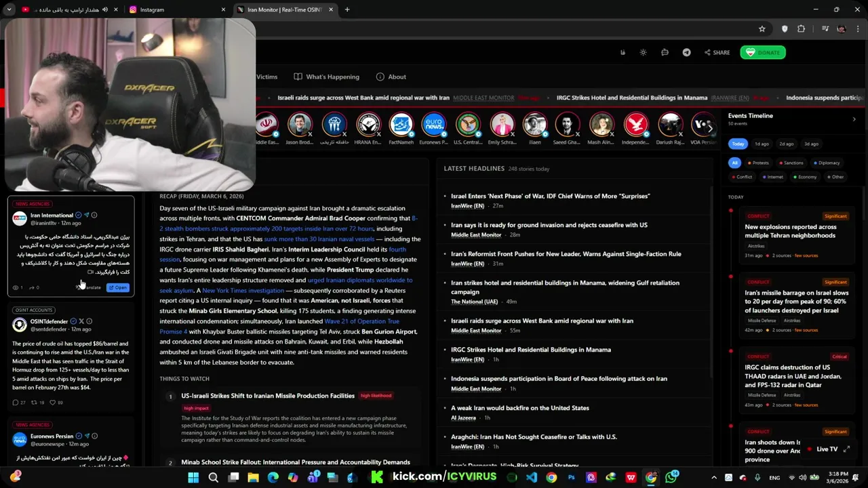Image resolution: width=868 pixels, height=488 pixels.
Task: Select the Emily Schrader source avatar
Action: pyautogui.click(x=502, y=125)
